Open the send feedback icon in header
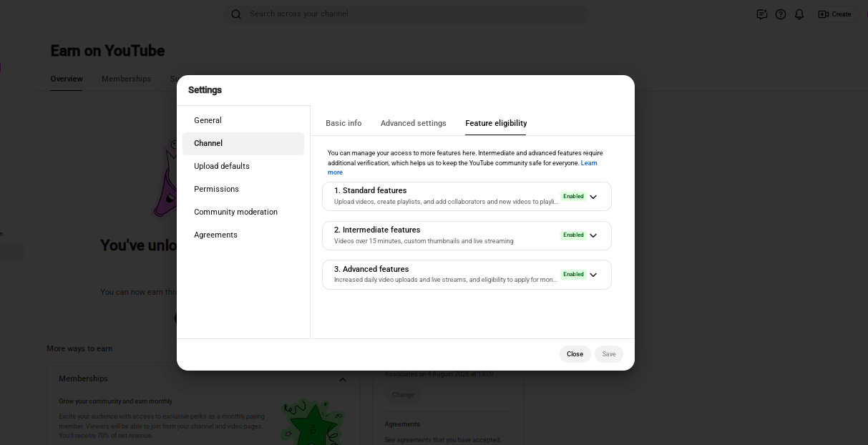 tap(761, 14)
